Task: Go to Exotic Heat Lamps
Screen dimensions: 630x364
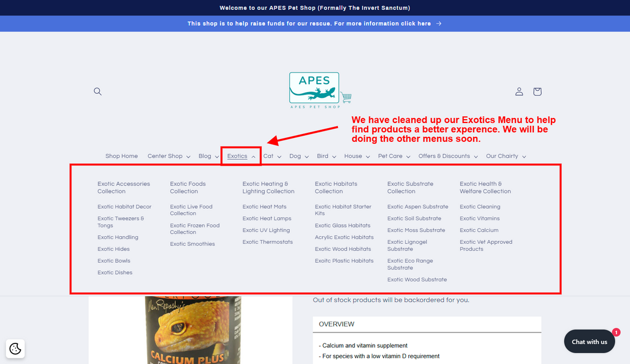Action: click(267, 218)
